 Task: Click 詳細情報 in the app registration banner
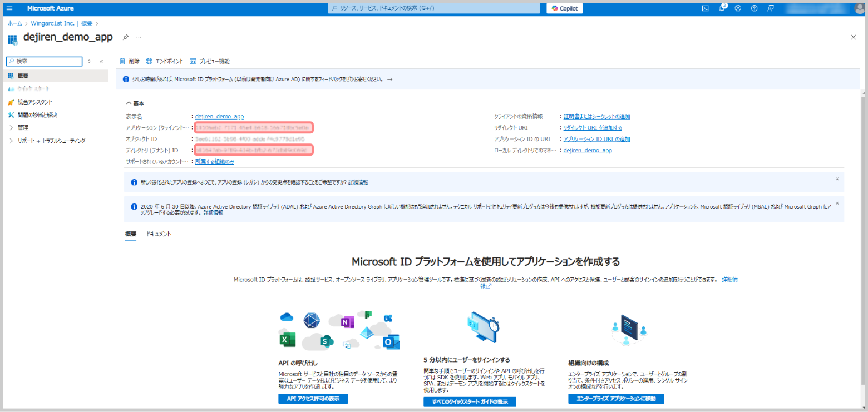coord(358,182)
